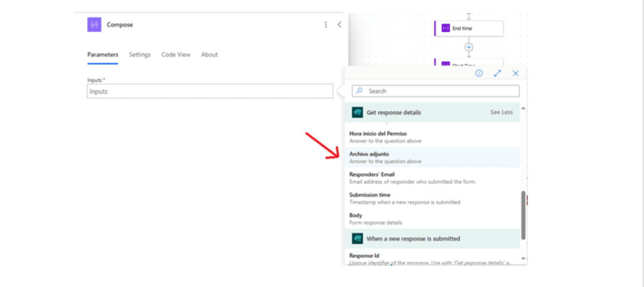Click the Get response details connector icon

357,112
